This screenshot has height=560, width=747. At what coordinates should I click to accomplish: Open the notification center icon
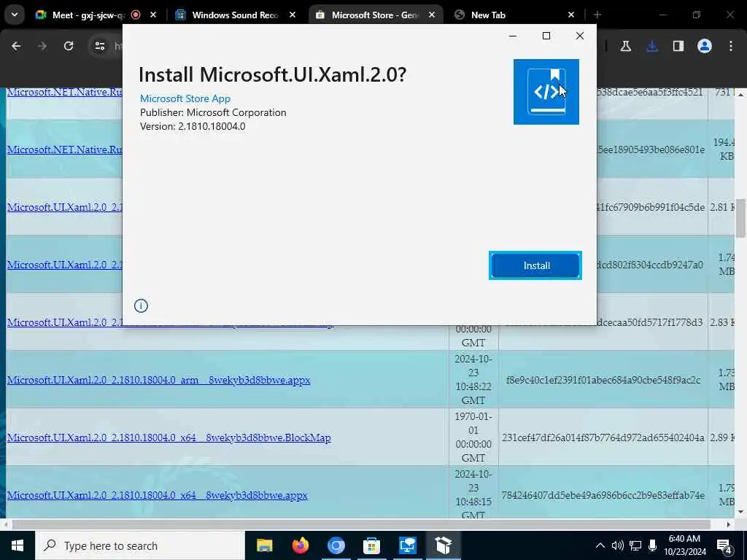(724, 545)
